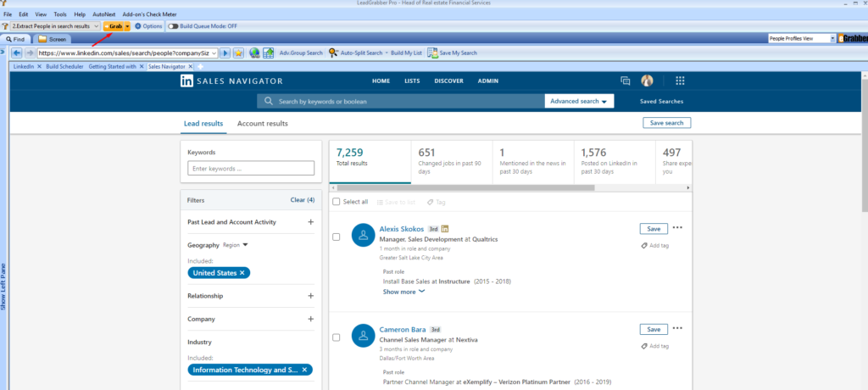Check the box for Cameron Bara
This screenshot has width=868, height=390.
(x=336, y=337)
